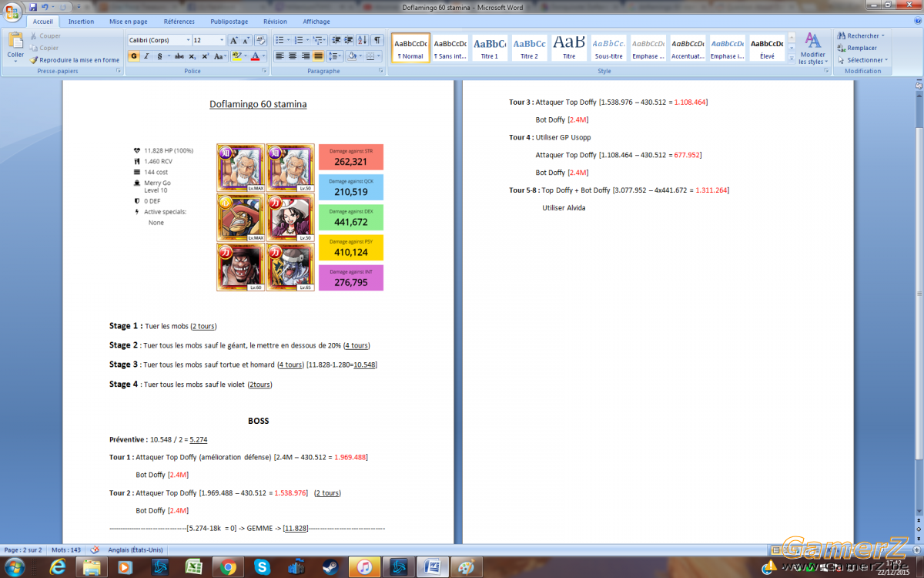This screenshot has height=578, width=924.
Task: Apply the yellow text highlight color
Action: pyautogui.click(x=236, y=56)
